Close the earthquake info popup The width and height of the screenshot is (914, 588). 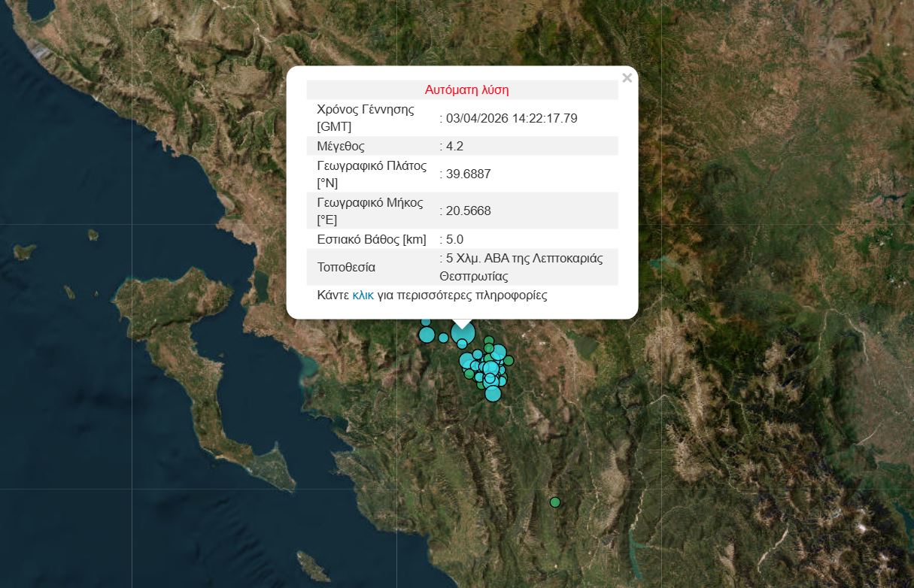[x=627, y=77]
